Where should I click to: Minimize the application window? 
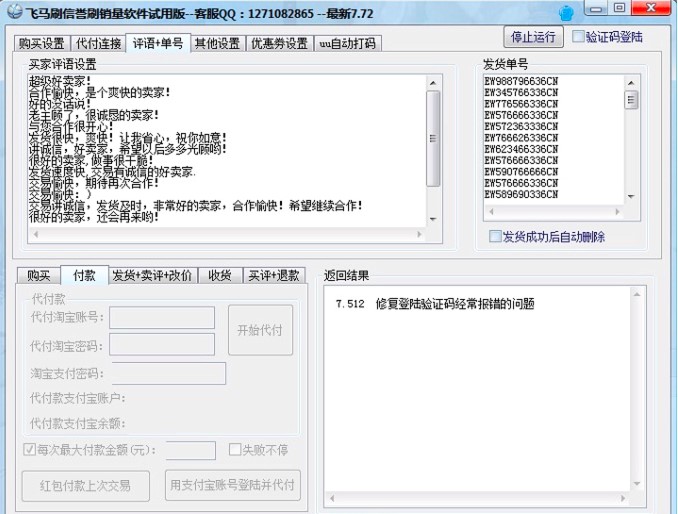coord(597,8)
